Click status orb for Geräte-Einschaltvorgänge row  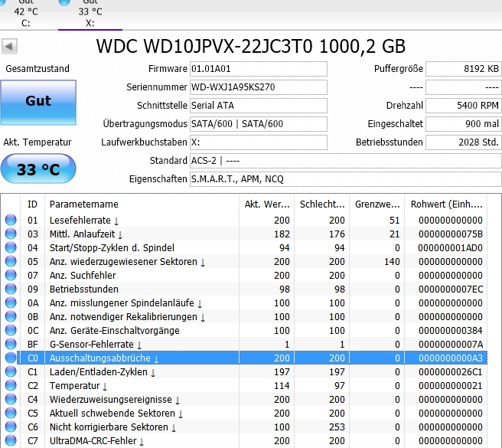(11, 330)
